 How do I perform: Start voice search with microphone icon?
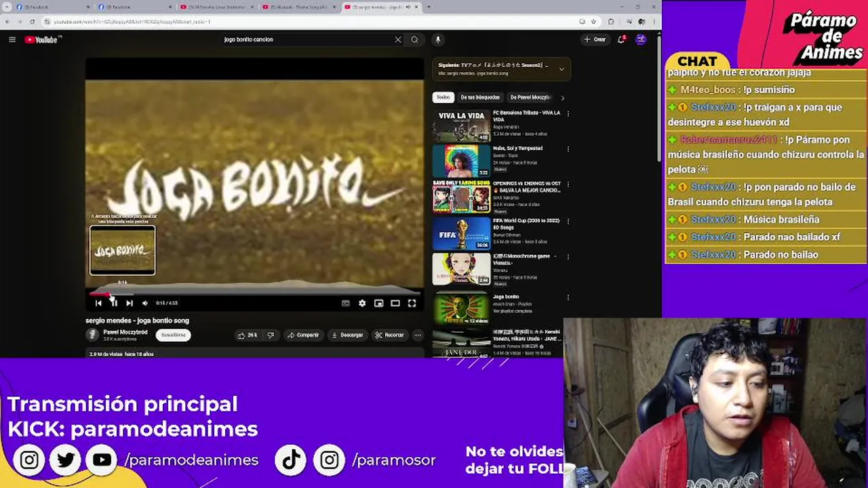[438, 39]
